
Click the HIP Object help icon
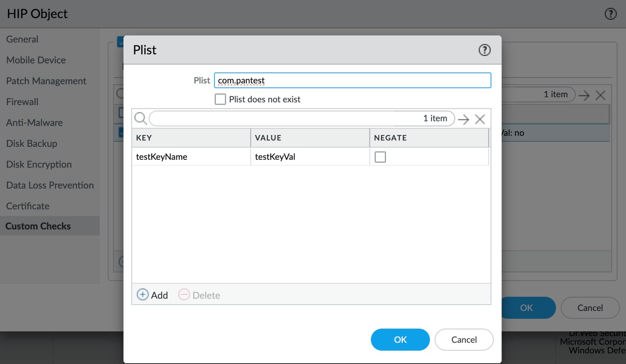[610, 14]
